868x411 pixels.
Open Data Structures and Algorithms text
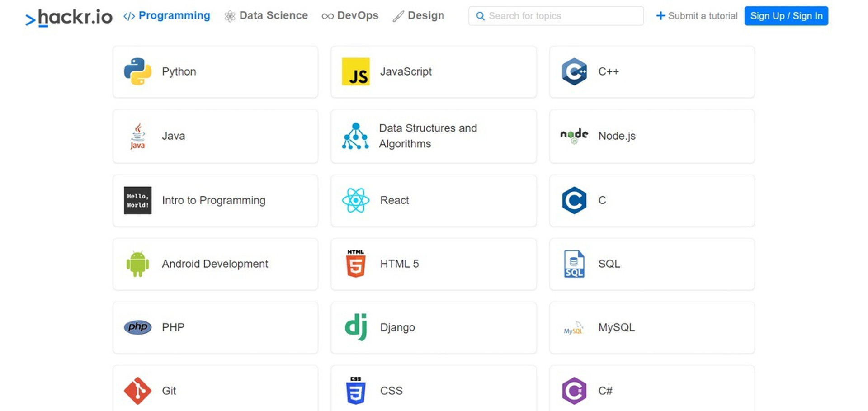click(x=428, y=136)
